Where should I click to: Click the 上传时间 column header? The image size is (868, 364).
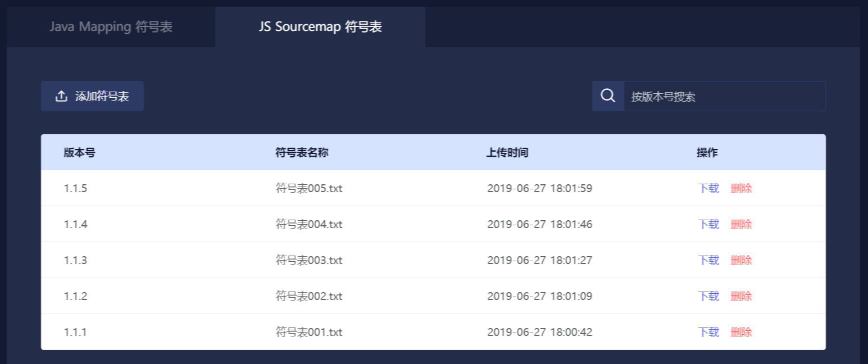tap(507, 152)
